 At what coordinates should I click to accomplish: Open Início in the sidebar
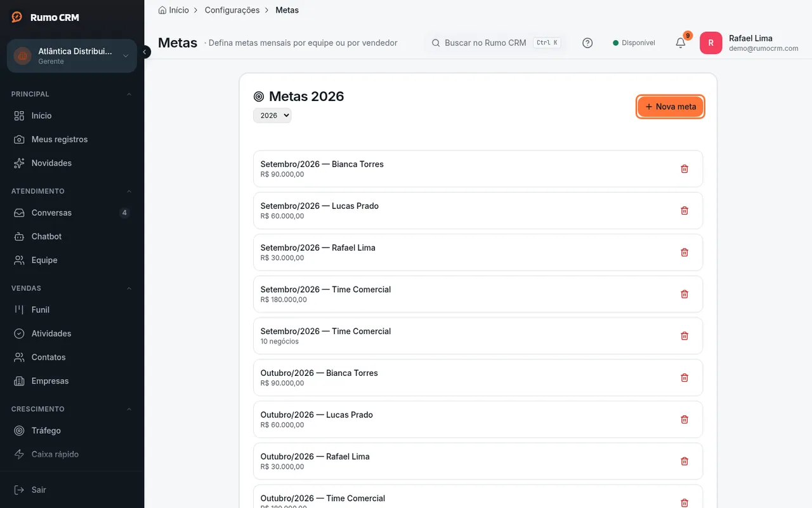tap(72, 116)
